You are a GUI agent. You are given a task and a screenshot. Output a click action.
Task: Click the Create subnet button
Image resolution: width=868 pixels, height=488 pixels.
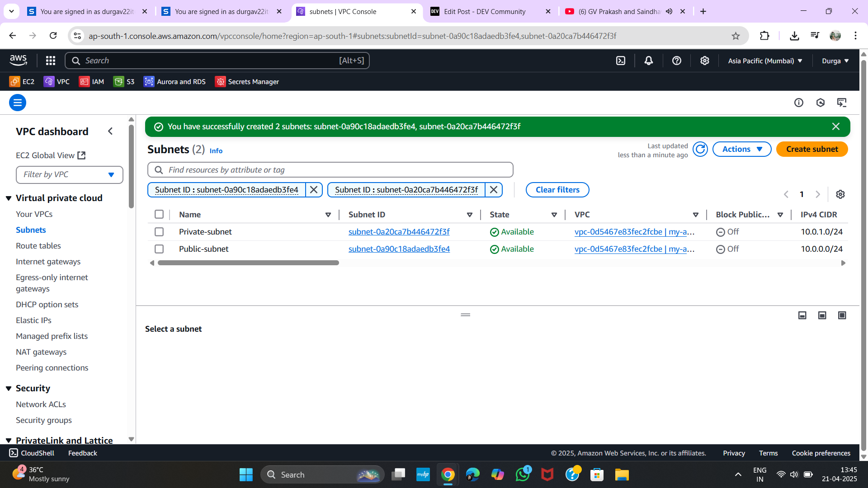[x=812, y=149]
